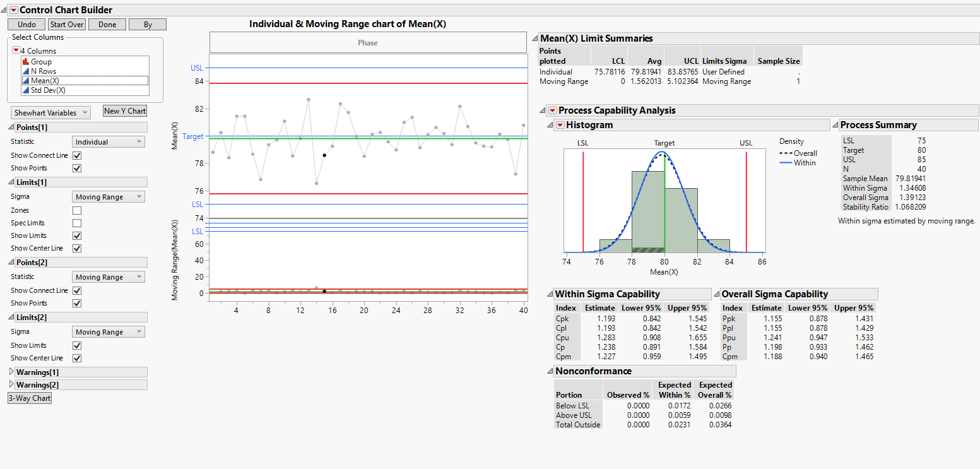Screen dimensions: 980x469
Task: Enable the Spec Limits checkbox
Action: click(x=77, y=223)
